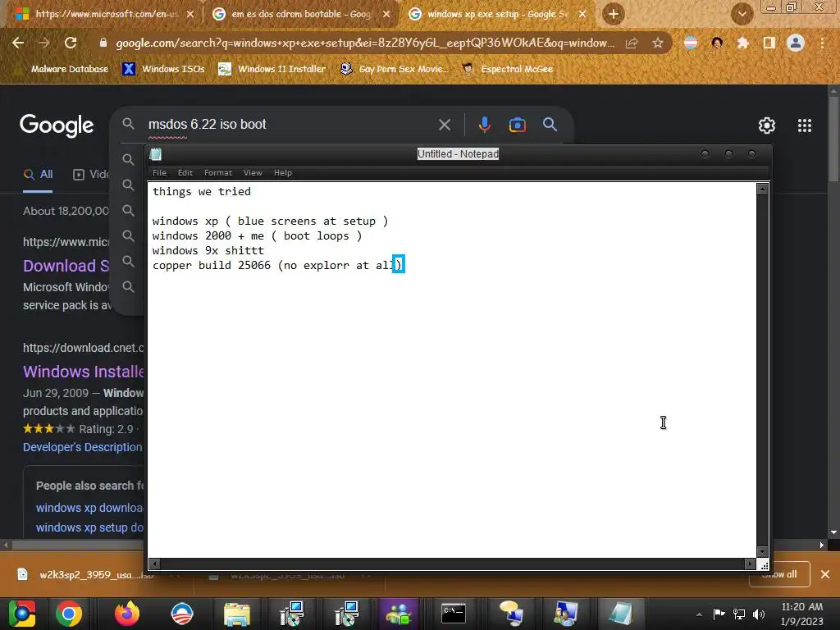Click Notepad horizontal scrollbar left arrow

[x=154, y=564]
